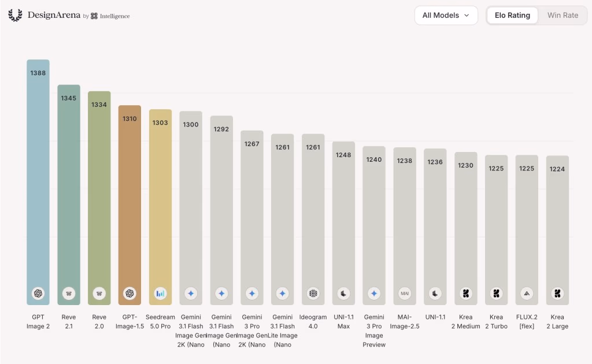The height and width of the screenshot is (364, 592).
Task: Click the OpenAI icon on GPT-Image-1.5 bar
Action: pyautogui.click(x=129, y=293)
